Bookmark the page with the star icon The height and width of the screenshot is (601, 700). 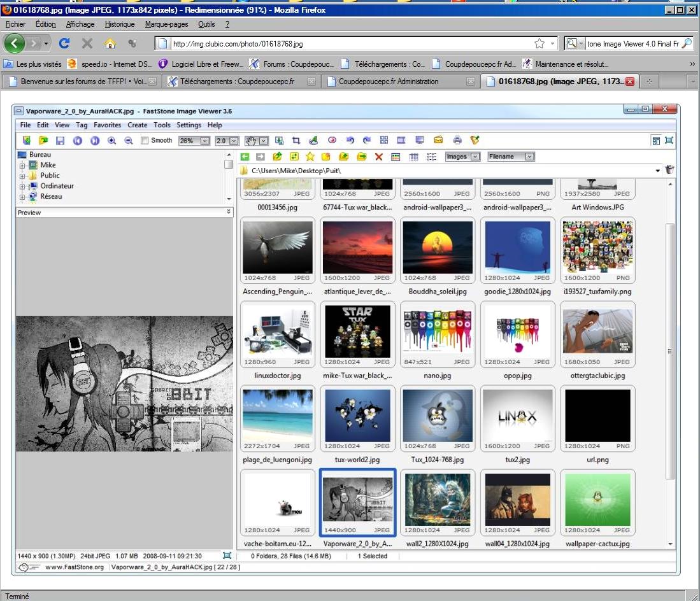coord(539,43)
